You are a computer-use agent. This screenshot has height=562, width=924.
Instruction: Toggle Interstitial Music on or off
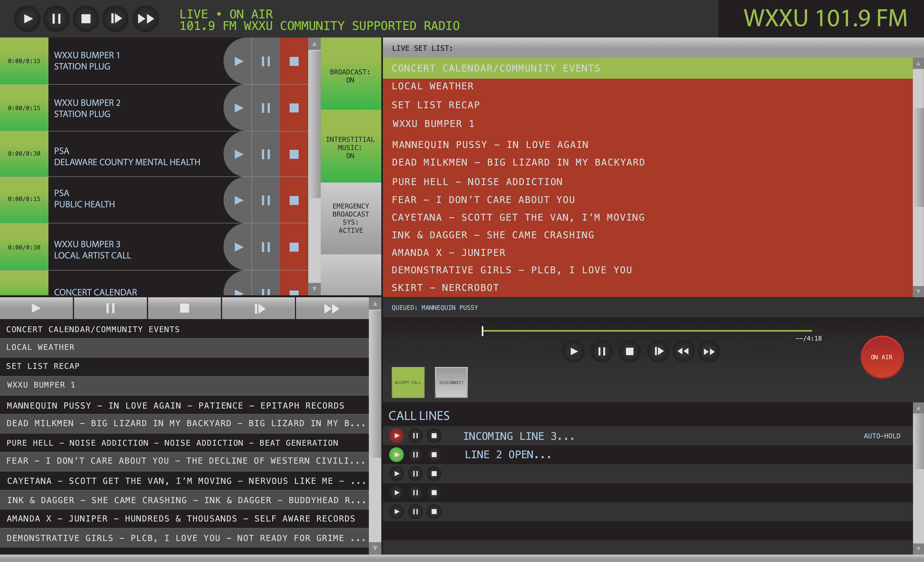click(x=351, y=146)
